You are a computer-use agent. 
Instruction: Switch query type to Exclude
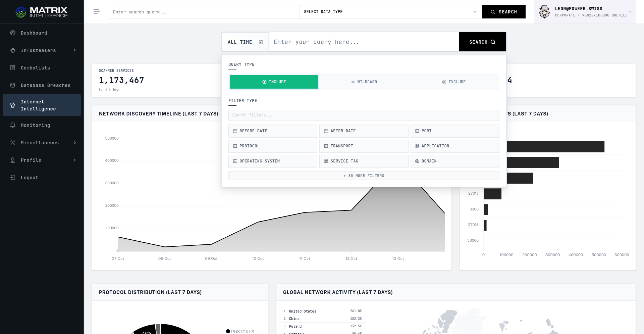[x=454, y=82]
